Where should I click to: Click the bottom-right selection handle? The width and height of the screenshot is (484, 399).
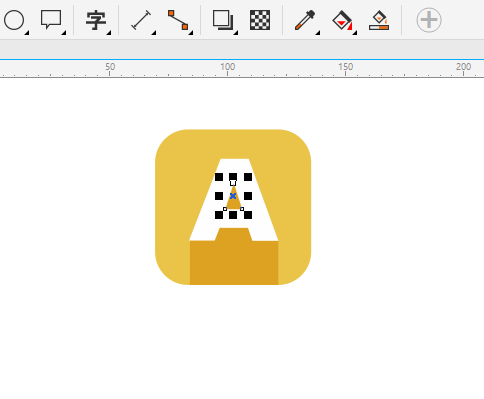[x=248, y=215]
